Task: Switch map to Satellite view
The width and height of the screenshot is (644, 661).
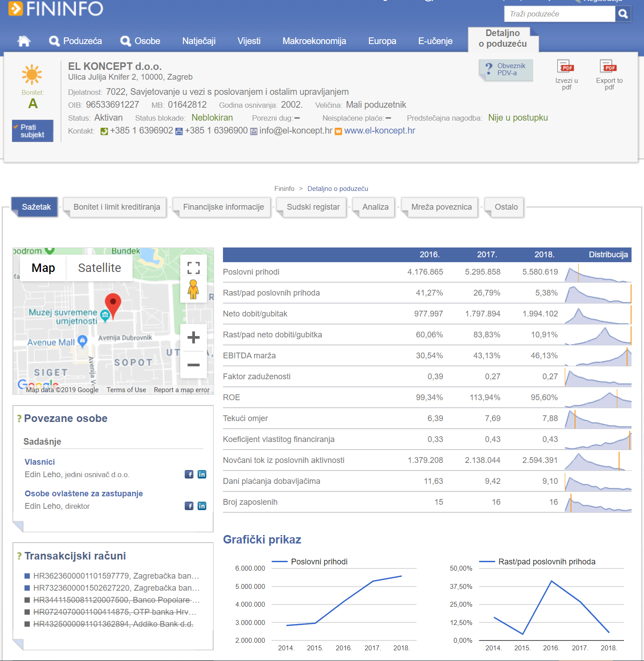Action: (99, 268)
